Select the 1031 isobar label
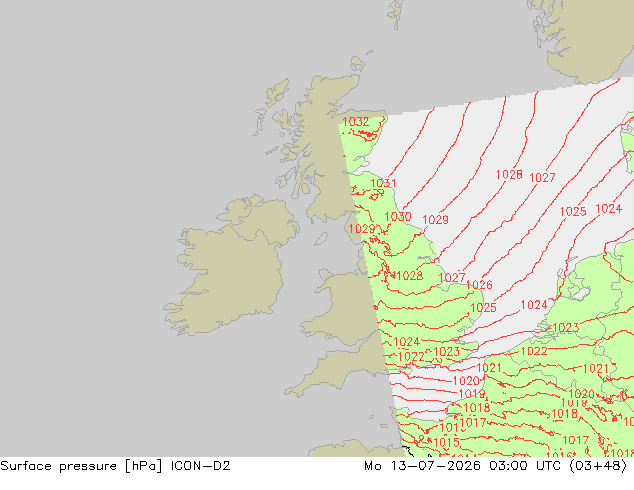Image resolution: width=634 pixels, height=490 pixels. (x=383, y=183)
